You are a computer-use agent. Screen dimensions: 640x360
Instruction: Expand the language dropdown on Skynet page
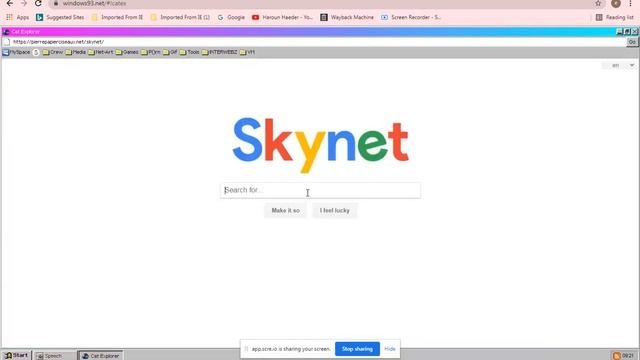tap(619, 65)
